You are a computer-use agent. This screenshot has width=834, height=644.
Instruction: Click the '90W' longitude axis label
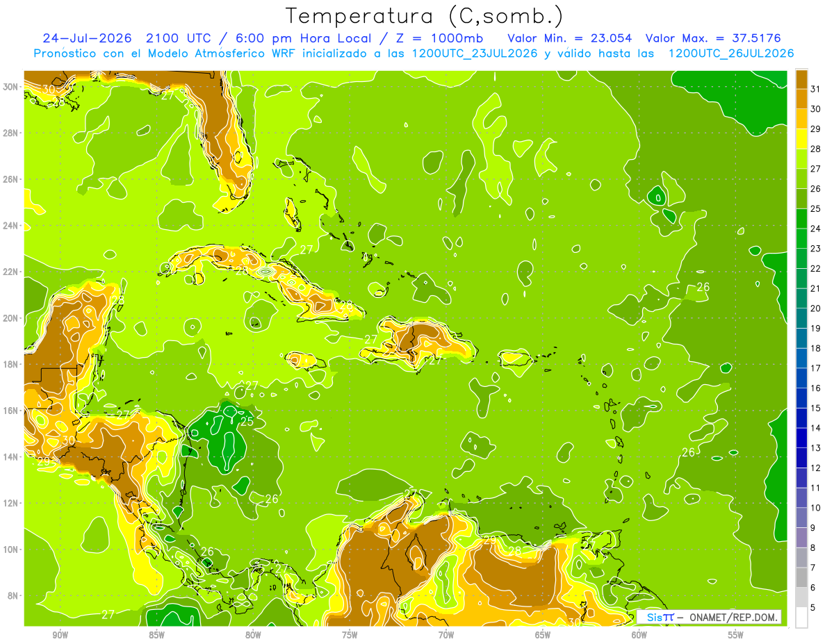tap(60, 635)
